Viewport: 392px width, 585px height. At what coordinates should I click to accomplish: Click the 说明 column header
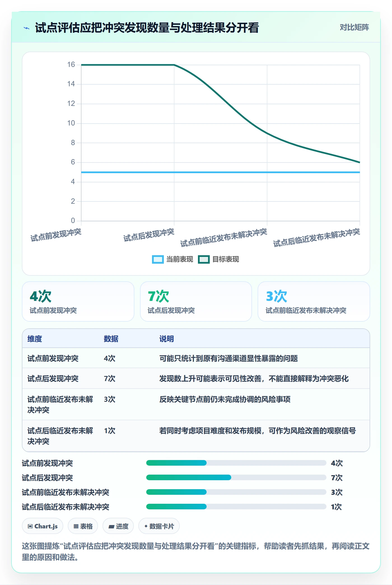[167, 339]
